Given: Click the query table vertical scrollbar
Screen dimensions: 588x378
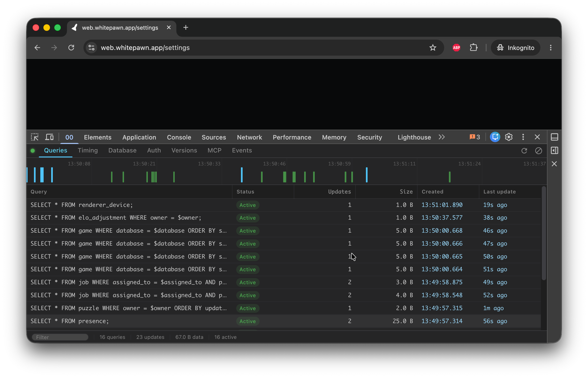Looking at the screenshot, I should 544,233.
